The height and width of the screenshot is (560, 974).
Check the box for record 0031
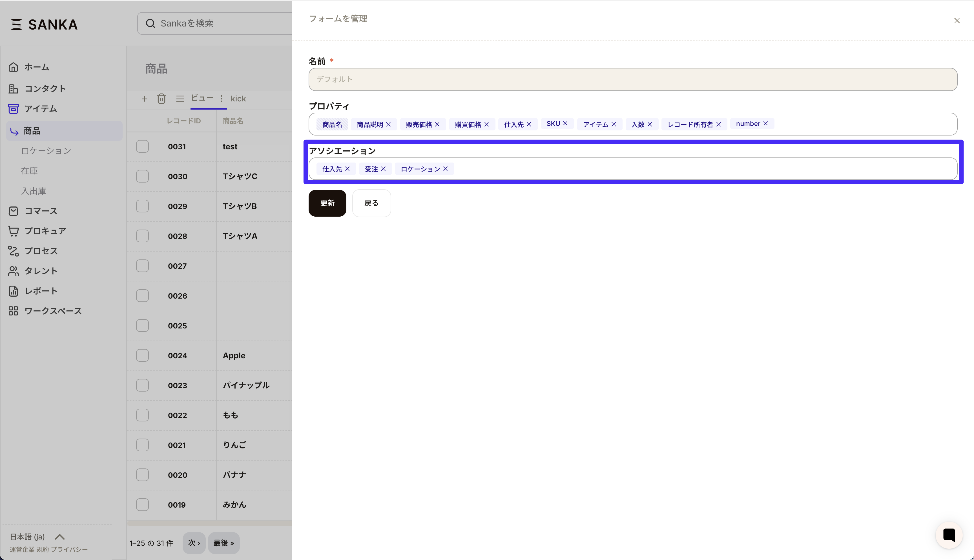(x=142, y=146)
